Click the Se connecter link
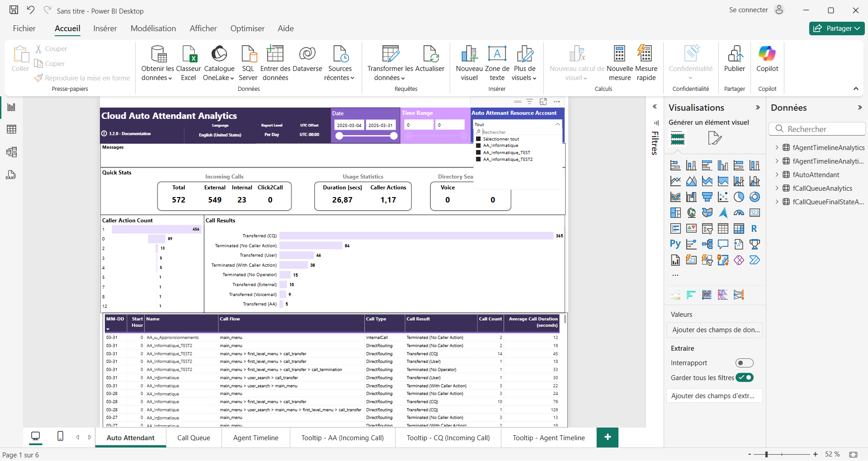 [x=748, y=10]
